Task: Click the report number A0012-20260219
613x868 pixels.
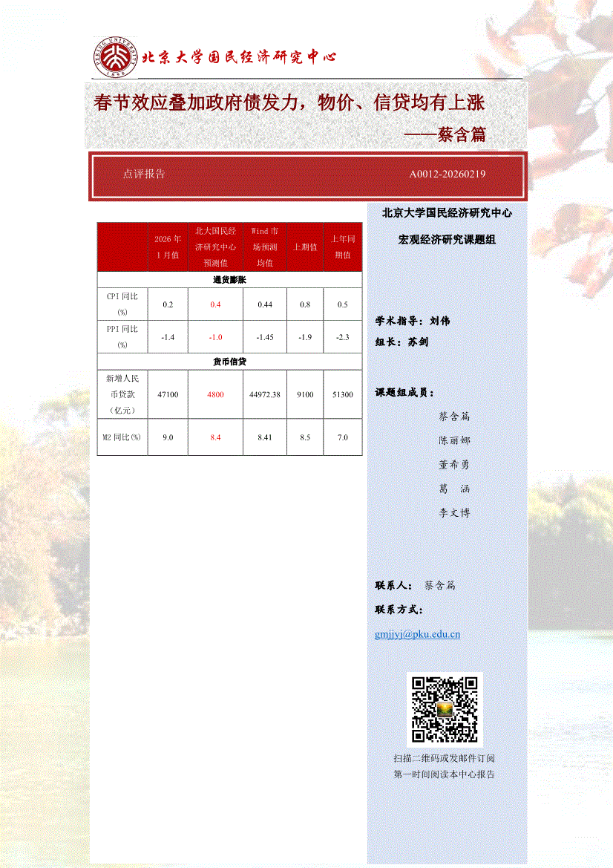Action: pos(448,174)
